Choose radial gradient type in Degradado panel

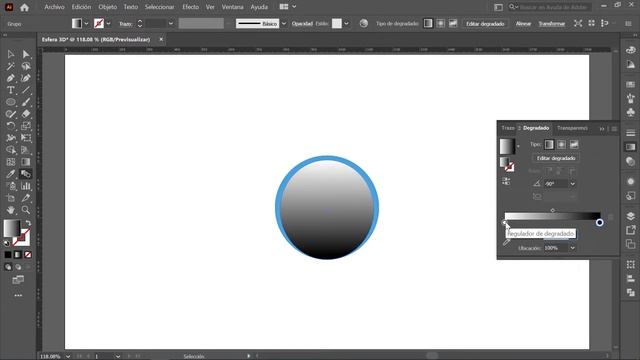click(562, 144)
